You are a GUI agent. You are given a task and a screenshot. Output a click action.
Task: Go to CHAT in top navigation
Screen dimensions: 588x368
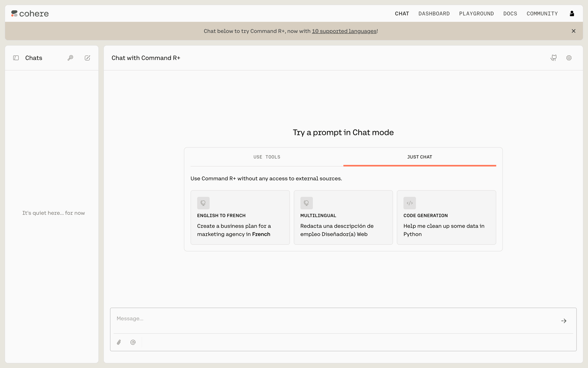coord(402,13)
